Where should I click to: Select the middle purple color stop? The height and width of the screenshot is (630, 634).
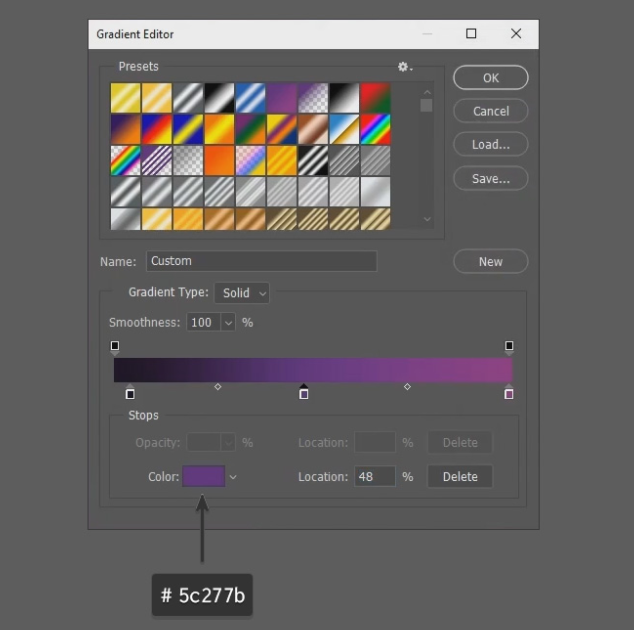[x=304, y=393]
